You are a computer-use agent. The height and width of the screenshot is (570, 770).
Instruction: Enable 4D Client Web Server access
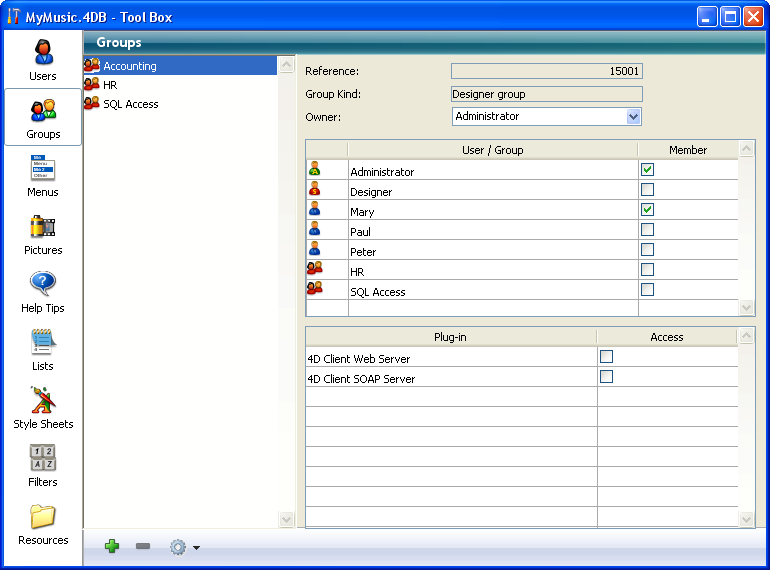[x=606, y=357]
